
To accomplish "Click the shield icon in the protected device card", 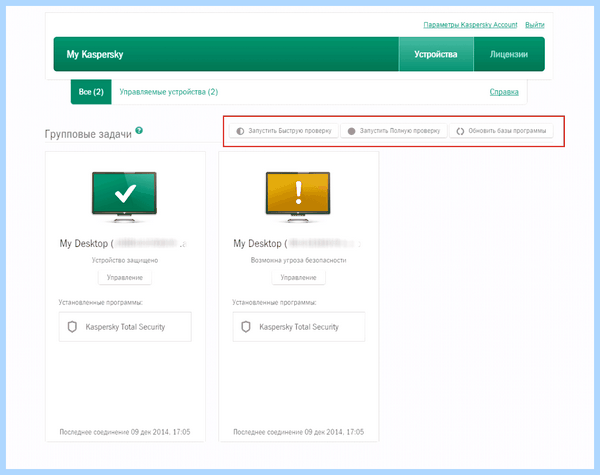I will pyautogui.click(x=72, y=326).
